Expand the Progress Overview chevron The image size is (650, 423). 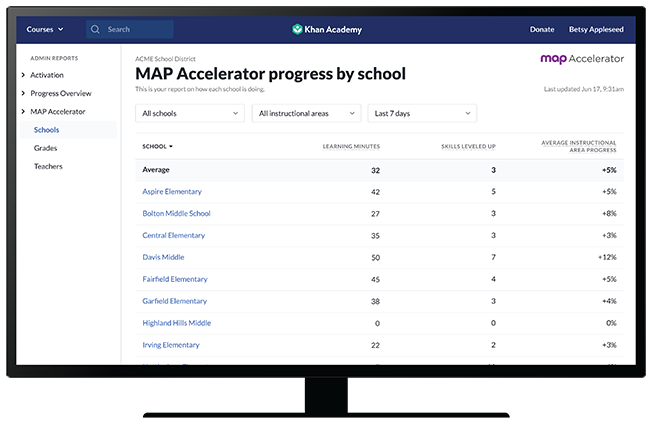point(23,93)
